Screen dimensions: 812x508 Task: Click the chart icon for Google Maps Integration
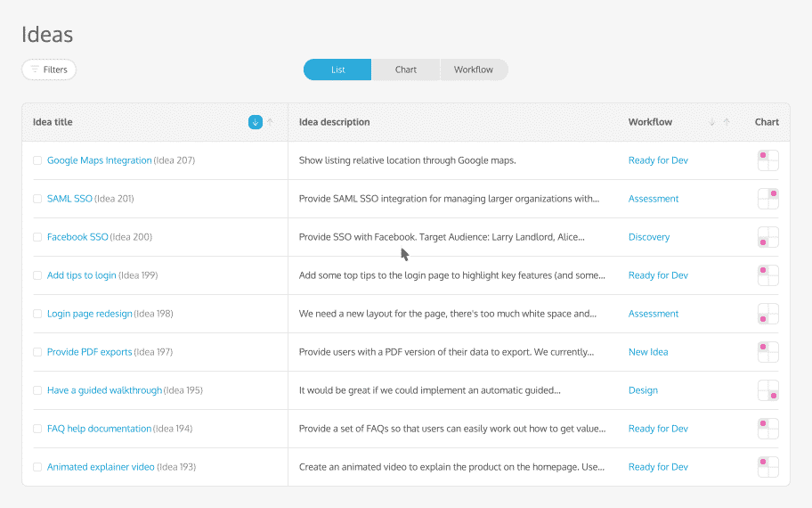coord(767,160)
